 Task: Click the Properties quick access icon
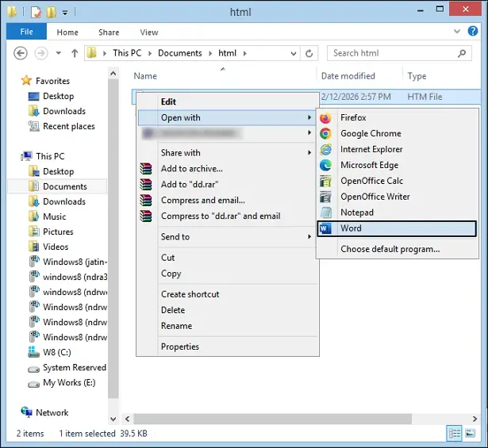coord(36,12)
